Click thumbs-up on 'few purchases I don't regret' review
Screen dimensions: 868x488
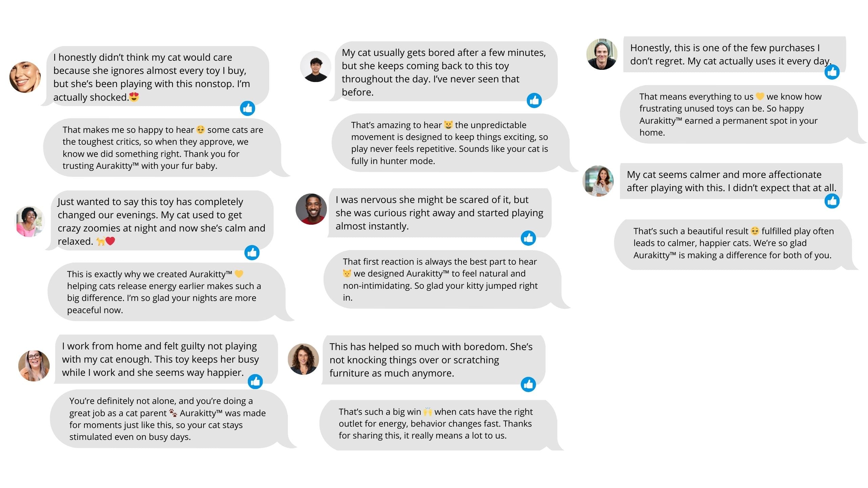point(832,72)
